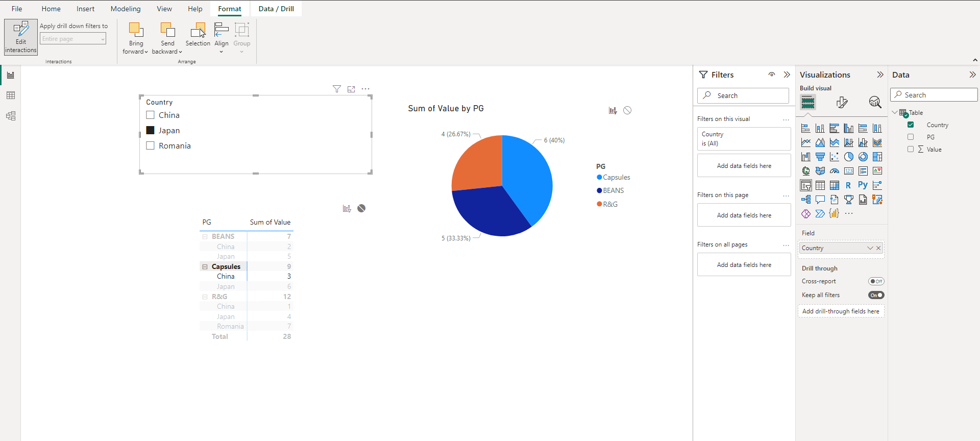980x441 pixels.
Task: Open Model view in left sidebar
Action: 11,116
